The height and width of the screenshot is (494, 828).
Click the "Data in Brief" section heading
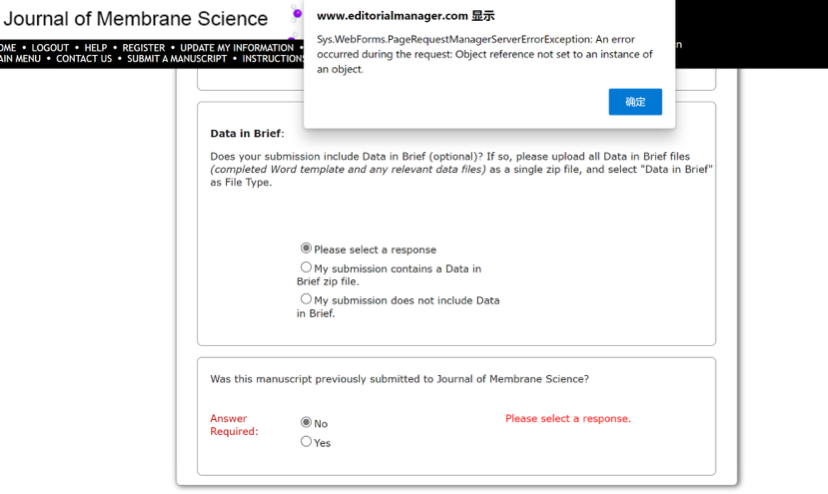coord(246,133)
